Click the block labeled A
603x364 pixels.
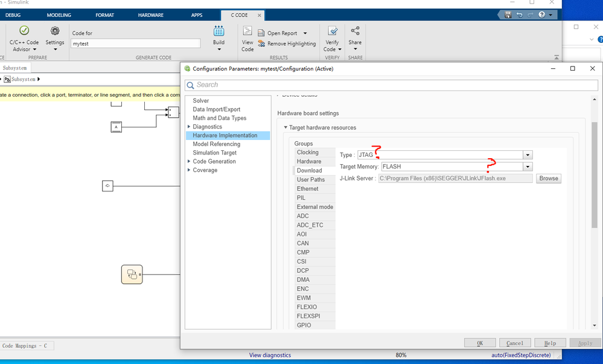[x=116, y=127]
